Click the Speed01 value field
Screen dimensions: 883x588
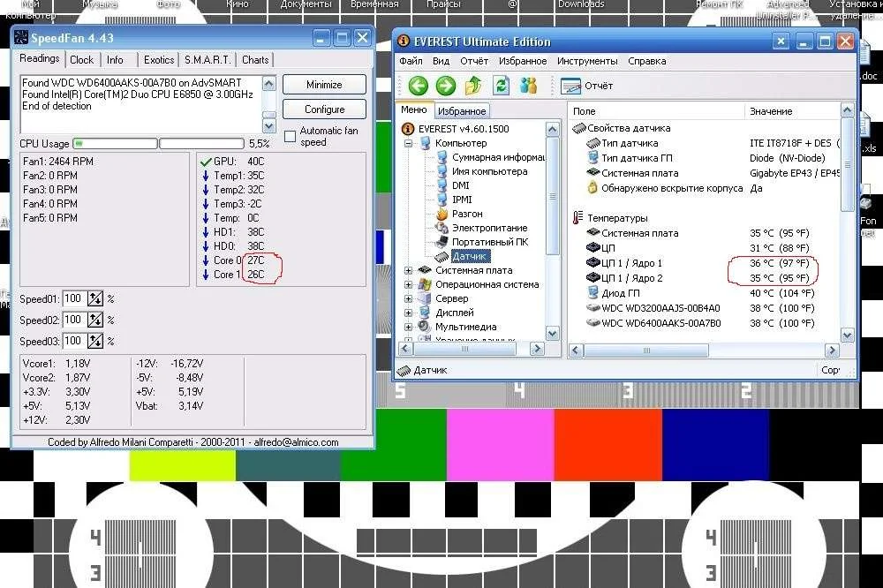click(74, 298)
